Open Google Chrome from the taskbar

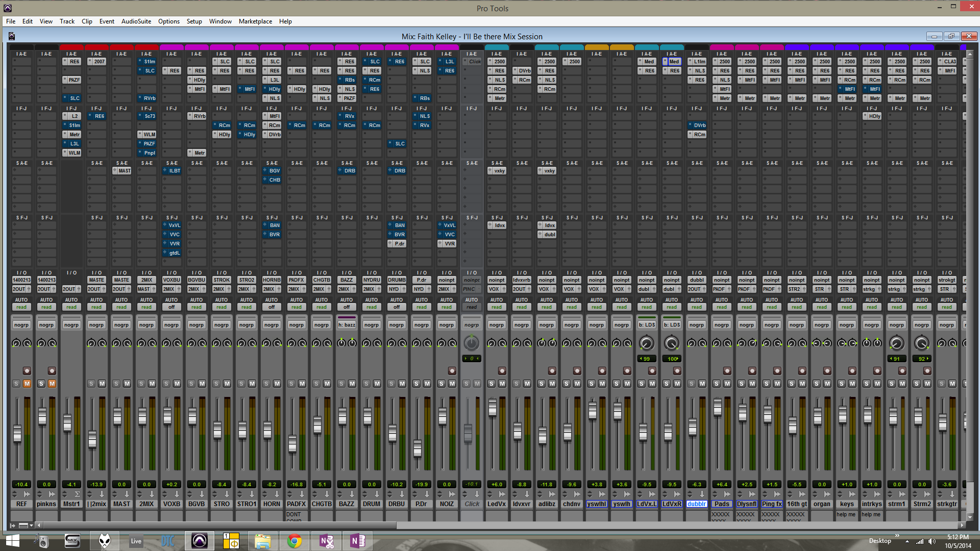click(295, 541)
